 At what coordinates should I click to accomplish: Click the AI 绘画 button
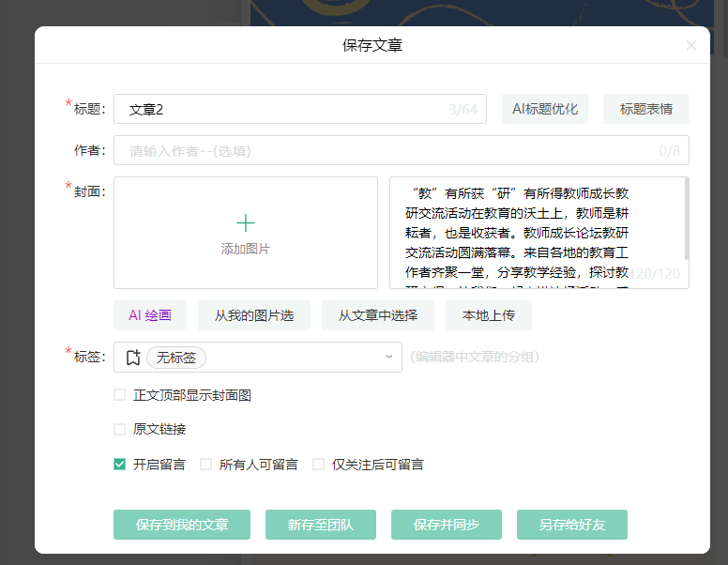point(150,315)
